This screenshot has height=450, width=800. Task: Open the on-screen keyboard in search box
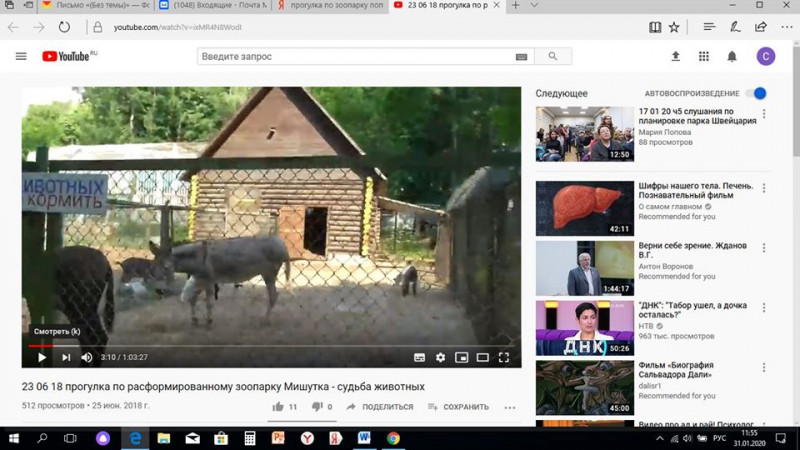521,57
